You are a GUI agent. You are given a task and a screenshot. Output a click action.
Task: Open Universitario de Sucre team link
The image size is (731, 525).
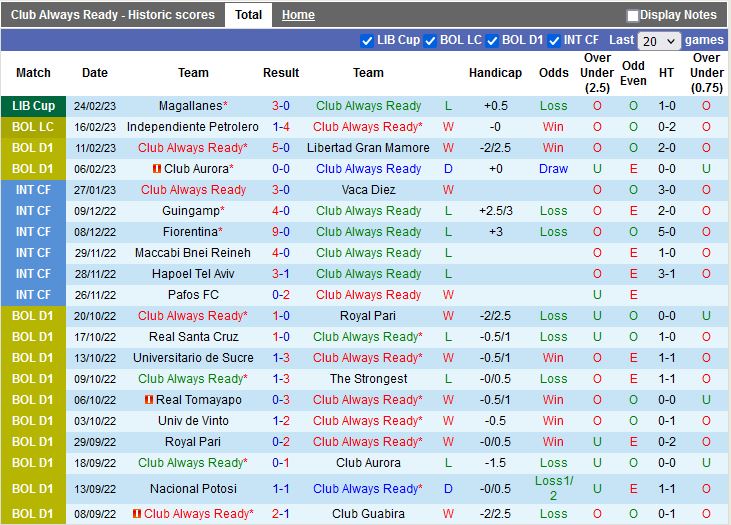tap(193, 358)
